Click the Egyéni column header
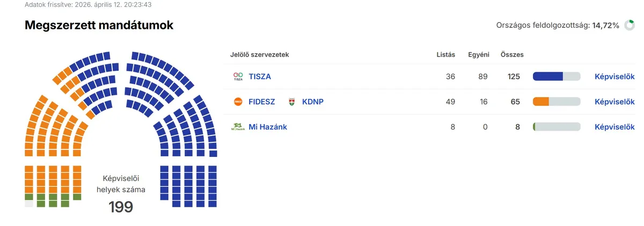The width and height of the screenshot is (644, 226). pyautogui.click(x=478, y=55)
